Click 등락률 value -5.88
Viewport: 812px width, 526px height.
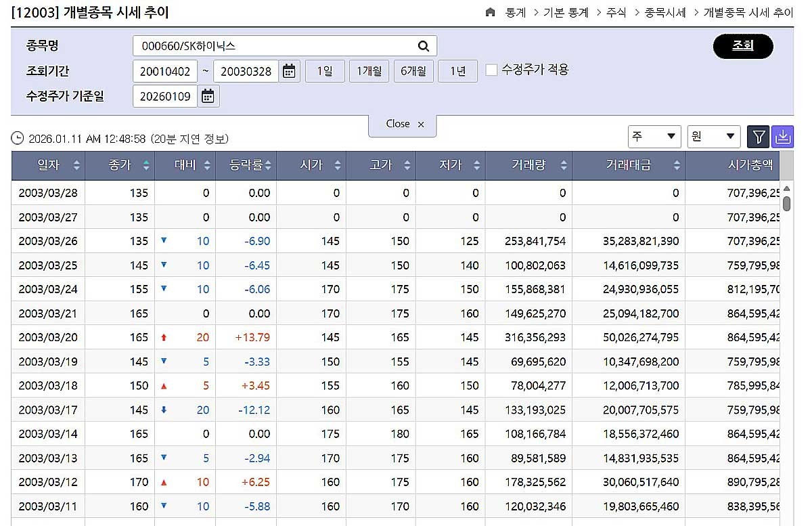[257, 506]
